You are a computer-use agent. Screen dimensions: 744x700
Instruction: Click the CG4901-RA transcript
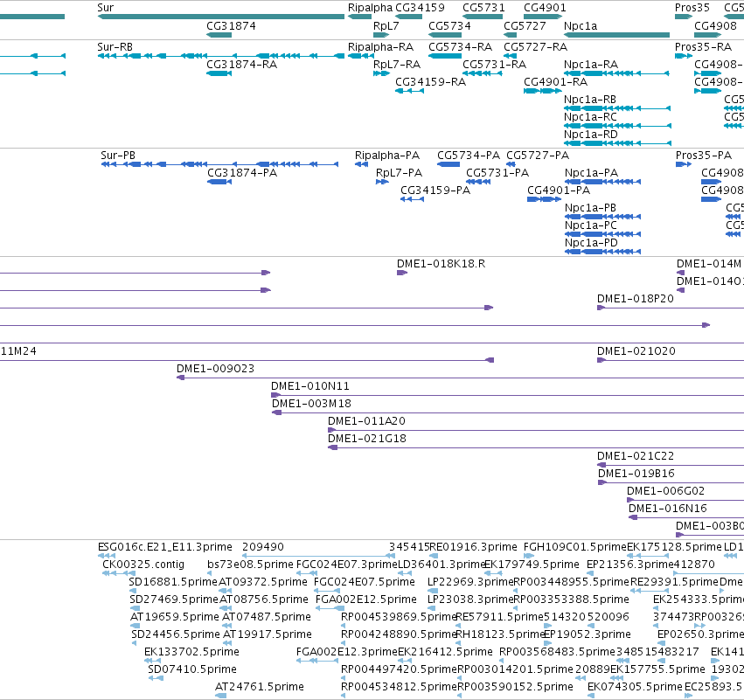click(x=543, y=91)
